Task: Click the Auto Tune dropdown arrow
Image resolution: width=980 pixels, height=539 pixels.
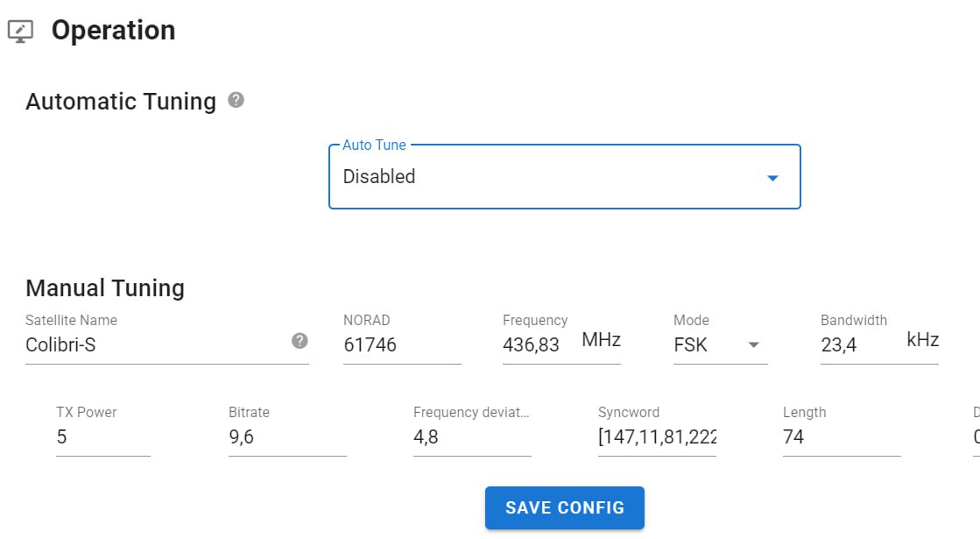Action: [x=772, y=178]
